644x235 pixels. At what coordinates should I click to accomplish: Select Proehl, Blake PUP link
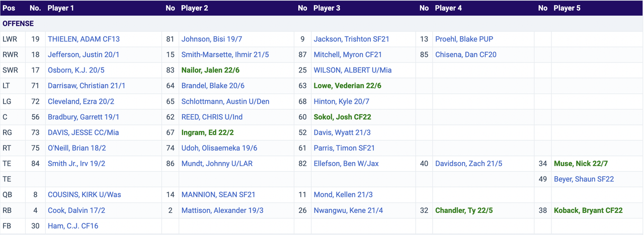pos(464,39)
